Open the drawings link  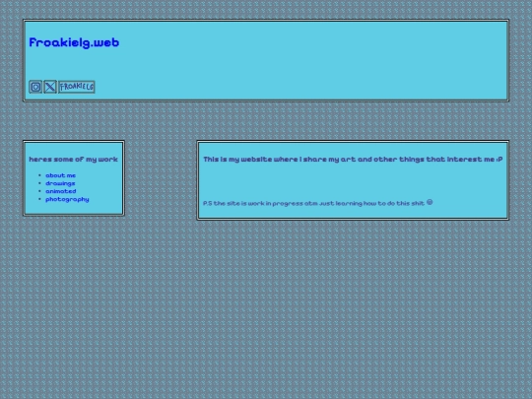(x=60, y=183)
